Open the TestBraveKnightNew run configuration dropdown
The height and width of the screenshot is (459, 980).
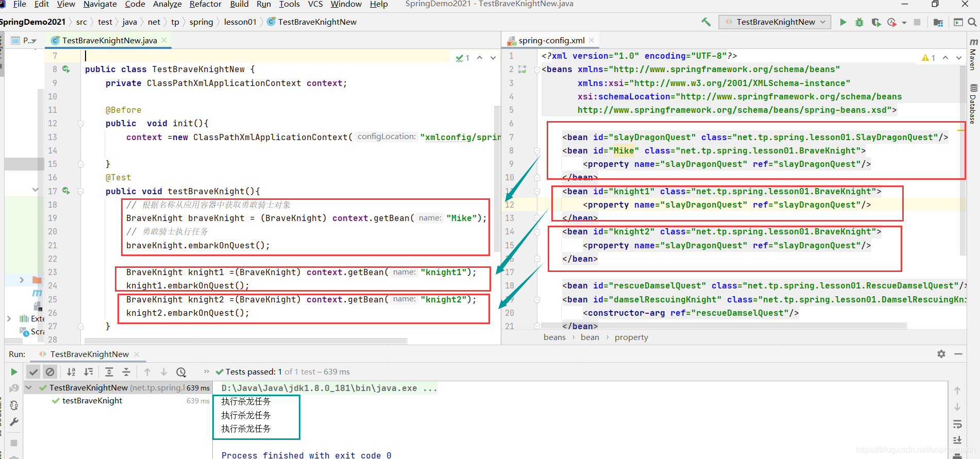774,22
